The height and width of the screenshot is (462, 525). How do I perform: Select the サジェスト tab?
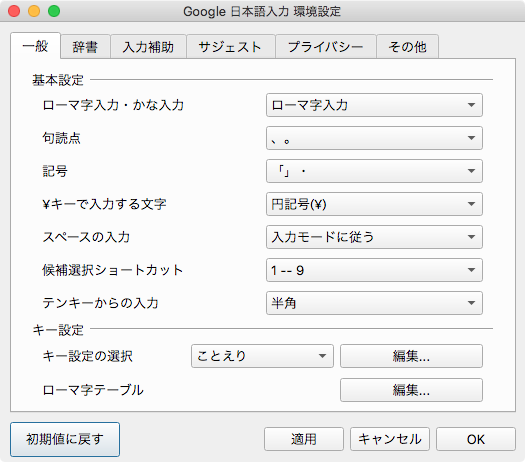click(230, 47)
